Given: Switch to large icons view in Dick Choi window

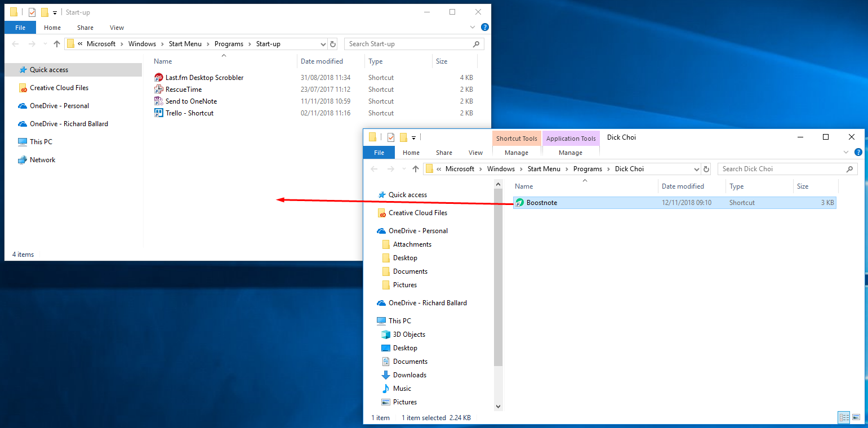Looking at the screenshot, I should point(856,417).
